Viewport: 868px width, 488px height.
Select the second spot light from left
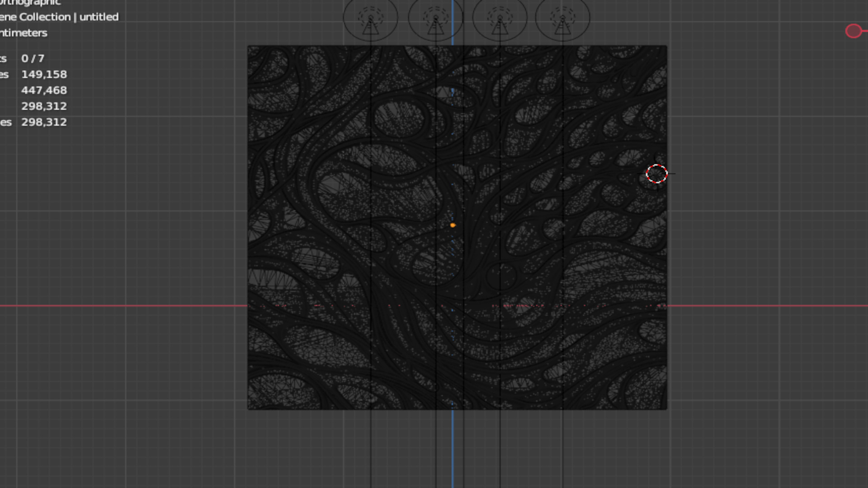tap(435, 19)
